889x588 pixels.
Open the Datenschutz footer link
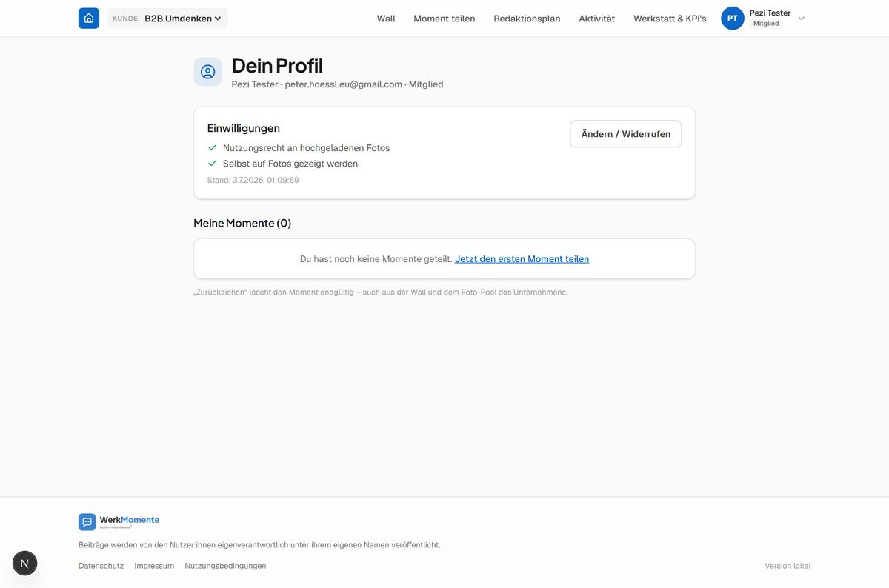coord(101,566)
